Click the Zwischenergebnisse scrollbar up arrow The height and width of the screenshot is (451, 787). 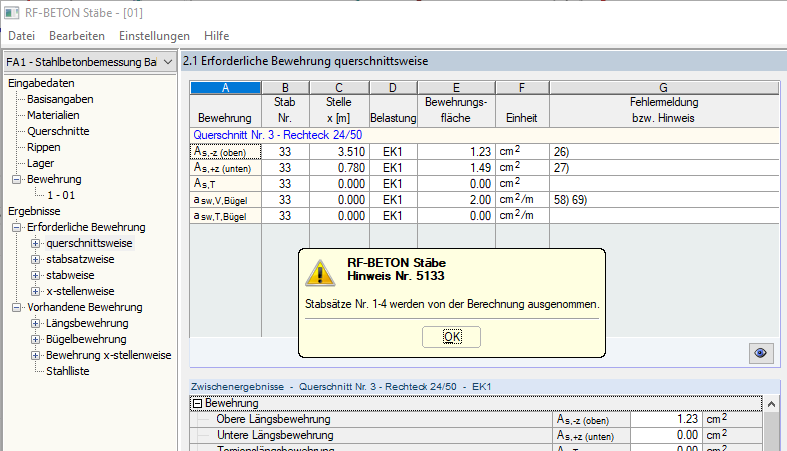point(771,404)
